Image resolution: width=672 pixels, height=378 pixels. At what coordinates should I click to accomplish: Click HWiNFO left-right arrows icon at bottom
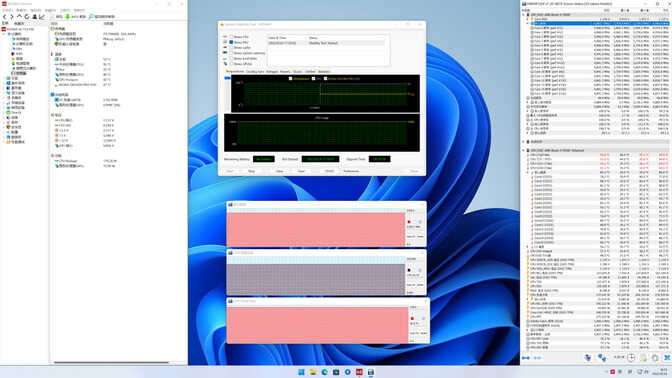526,358
